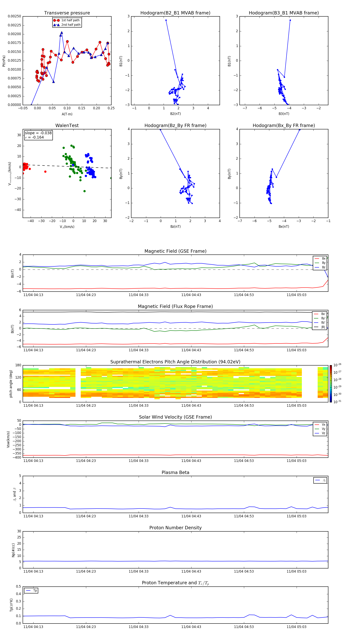The height and width of the screenshot is (644, 351).
Task: Select the βp legend in Plasma Beta plot
Action: click(320, 480)
